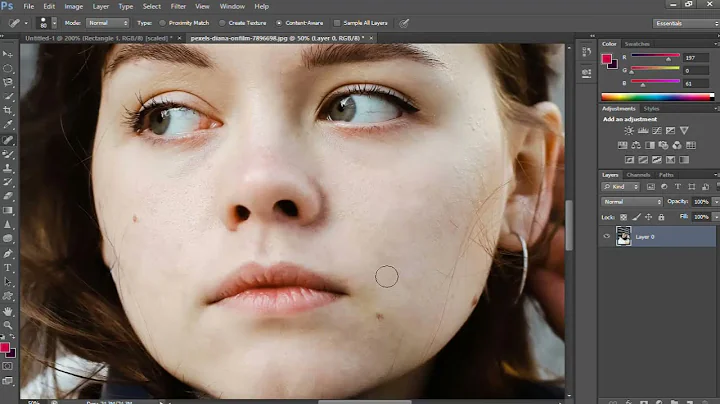Open the History panel icon
This screenshot has height=404, width=720.
(x=586, y=52)
